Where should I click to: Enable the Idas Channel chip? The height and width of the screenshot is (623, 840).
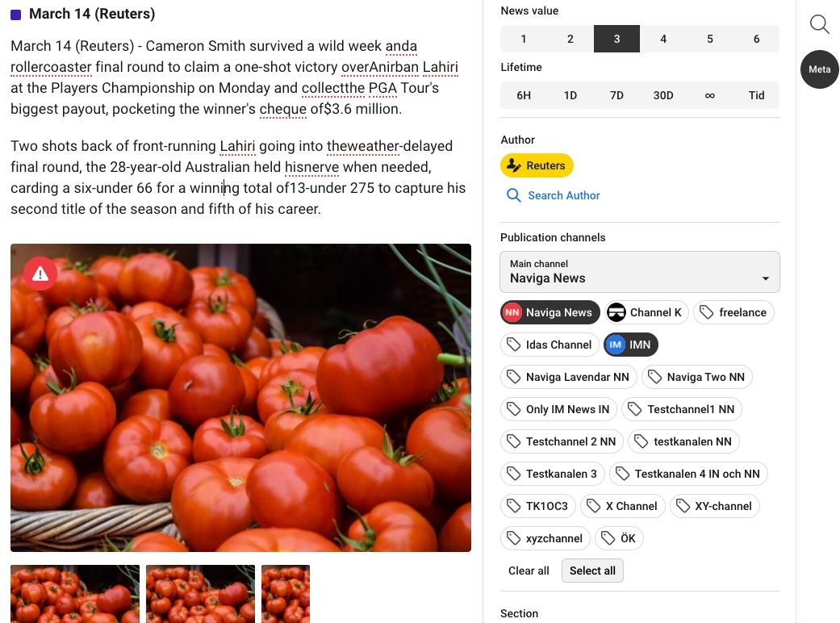[550, 345]
